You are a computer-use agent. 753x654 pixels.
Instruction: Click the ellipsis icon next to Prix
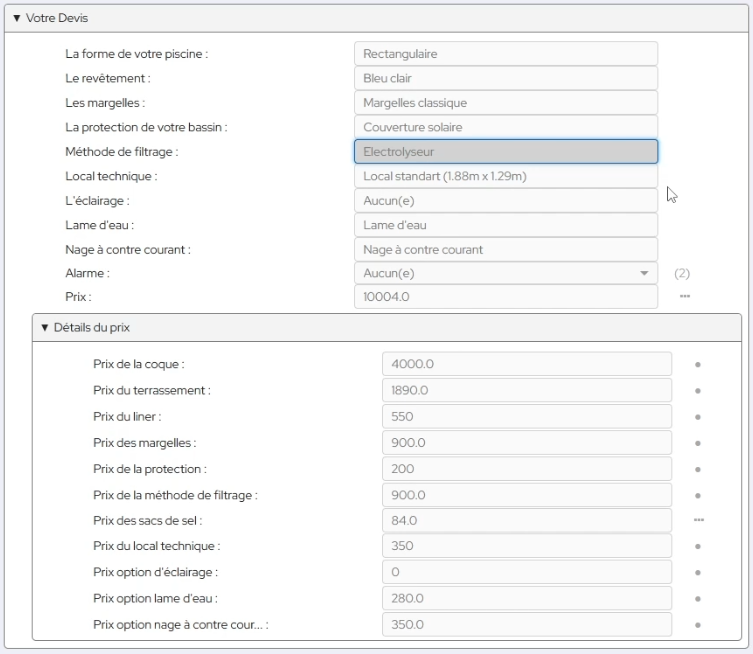(x=685, y=296)
